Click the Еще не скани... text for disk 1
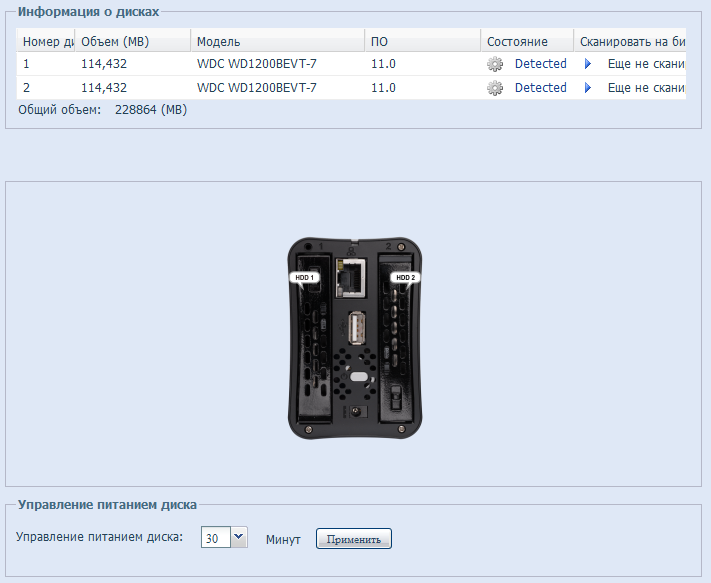Viewport: 711px width, 583px height. tap(646, 64)
